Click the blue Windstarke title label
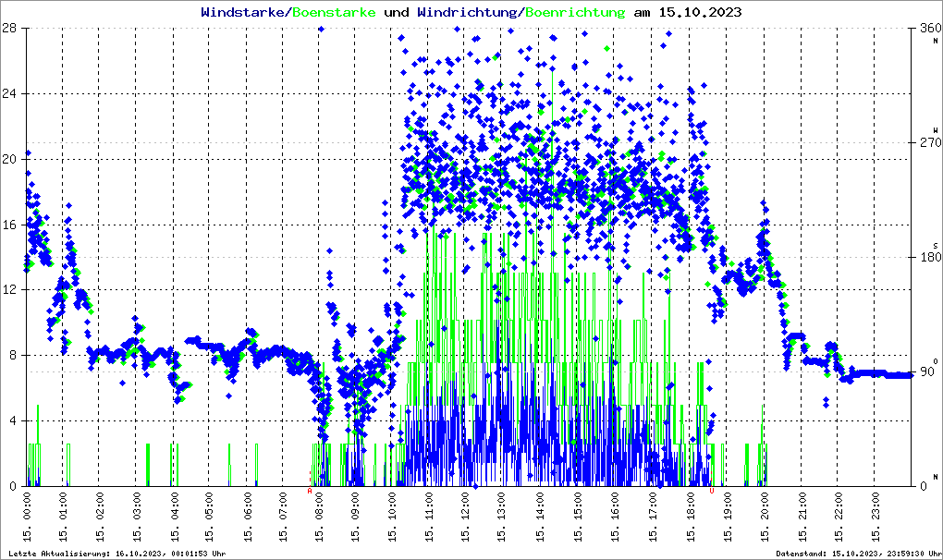The width and height of the screenshot is (943, 560). tap(244, 13)
